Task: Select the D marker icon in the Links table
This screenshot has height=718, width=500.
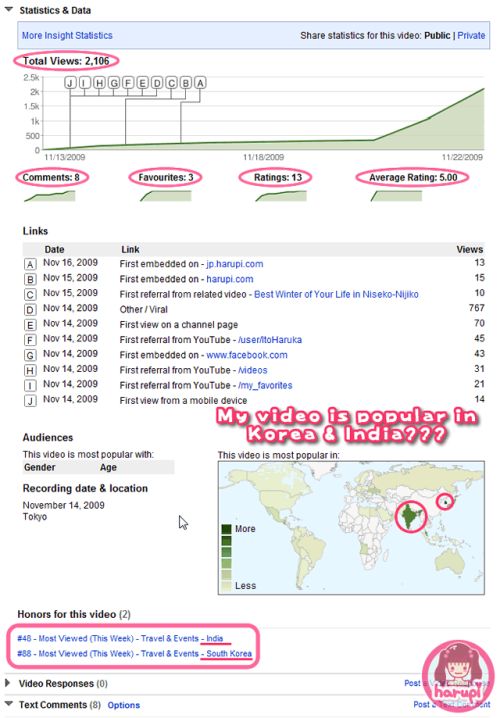Action: [x=30, y=310]
